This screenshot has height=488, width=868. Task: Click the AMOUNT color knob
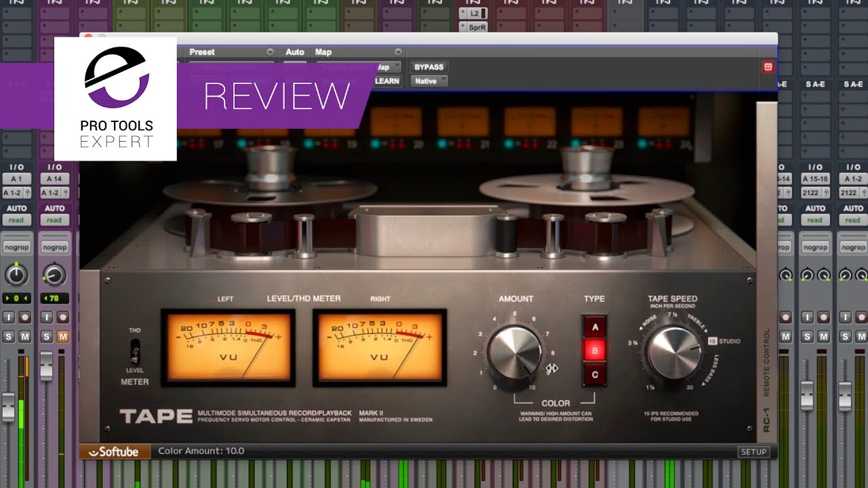pyautogui.click(x=515, y=352)
